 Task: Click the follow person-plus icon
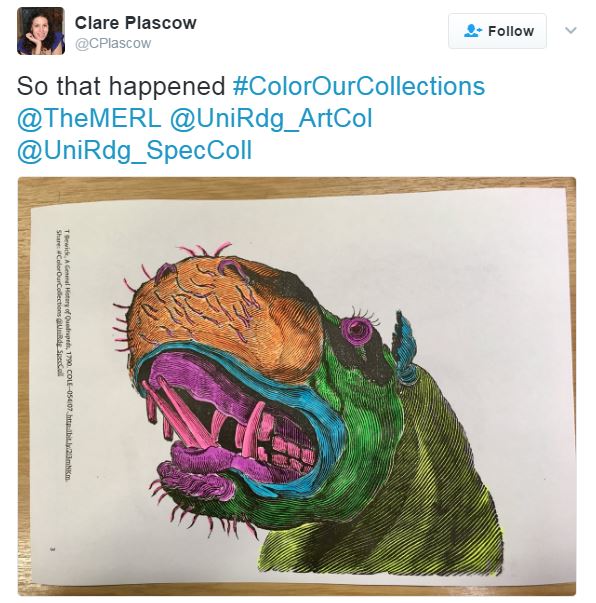(x=473, y=31)
